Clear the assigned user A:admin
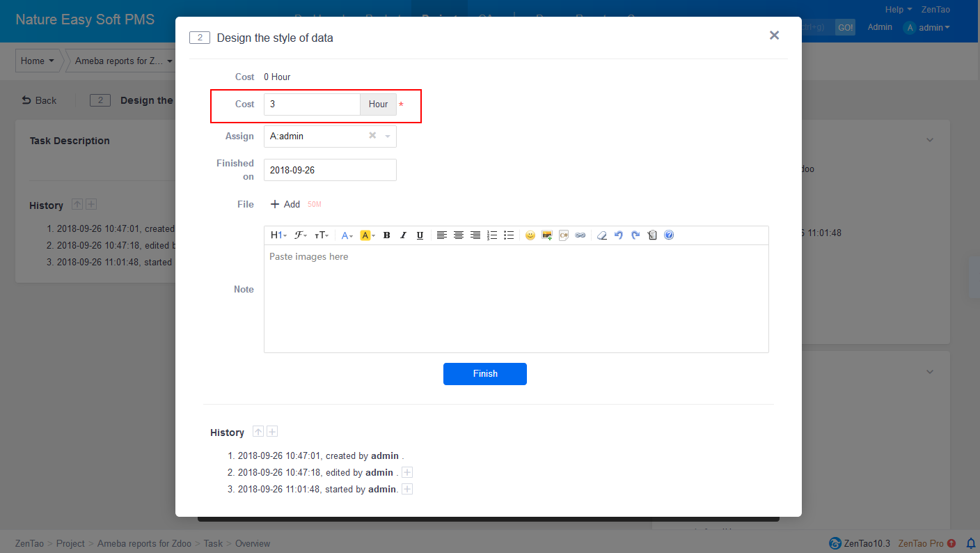The width and height of the screenshot is (980, 553). (372, 136)
